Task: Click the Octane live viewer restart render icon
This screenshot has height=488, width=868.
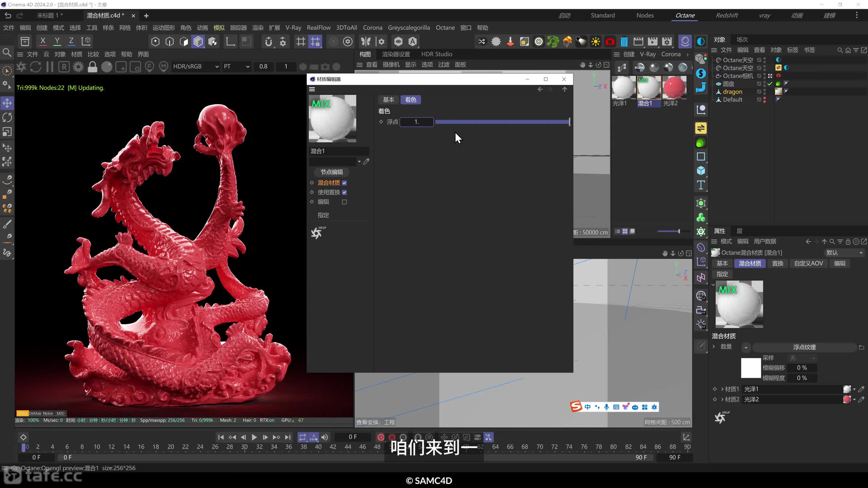Action: (35, 67)
